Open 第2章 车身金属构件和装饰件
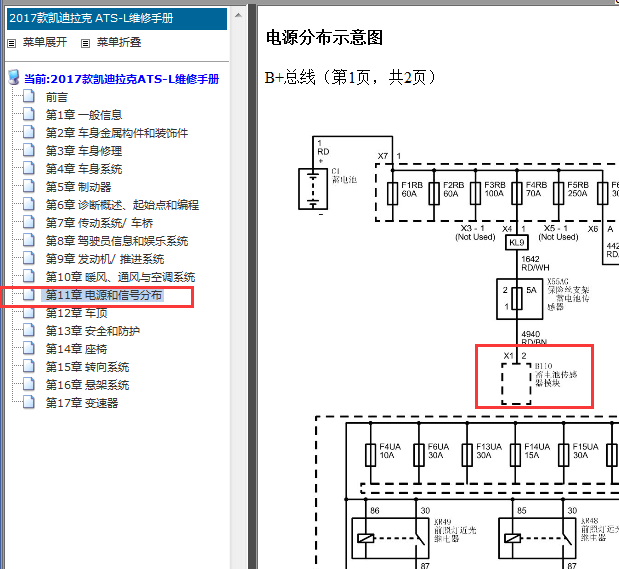The width and height of the screenshot is (619, 569). coord(117,133)
